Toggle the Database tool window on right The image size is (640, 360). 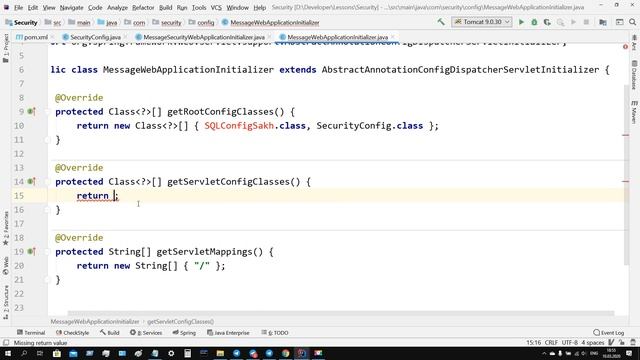coord(634,75)
